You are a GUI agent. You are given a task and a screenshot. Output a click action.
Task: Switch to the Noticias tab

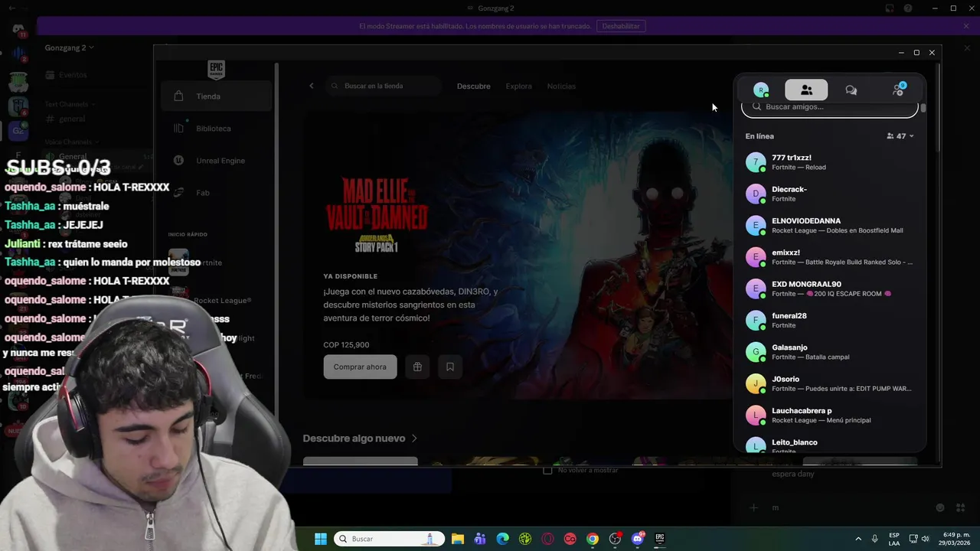pyautogui.click(x=561, y=86)
